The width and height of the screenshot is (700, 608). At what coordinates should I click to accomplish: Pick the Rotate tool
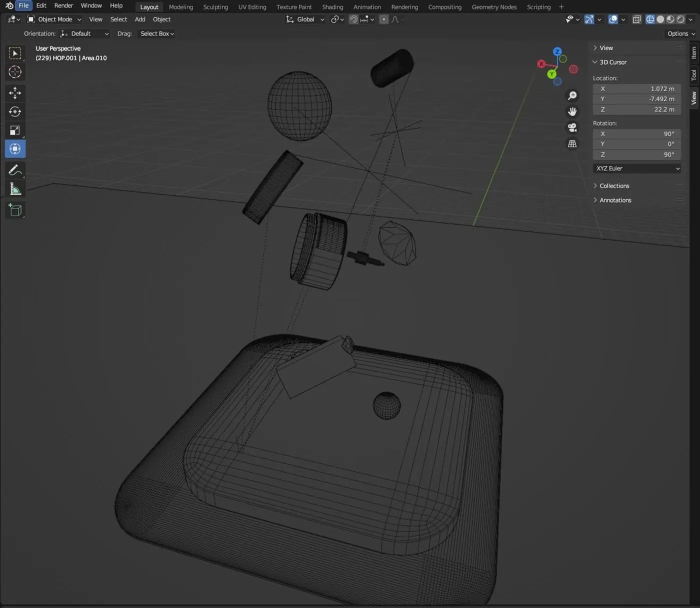(15, 111)
